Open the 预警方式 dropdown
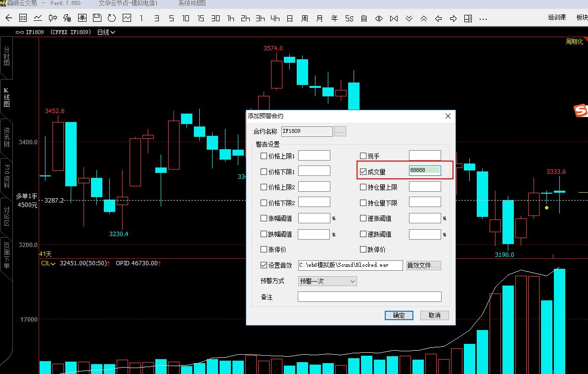 pos(328,281)
